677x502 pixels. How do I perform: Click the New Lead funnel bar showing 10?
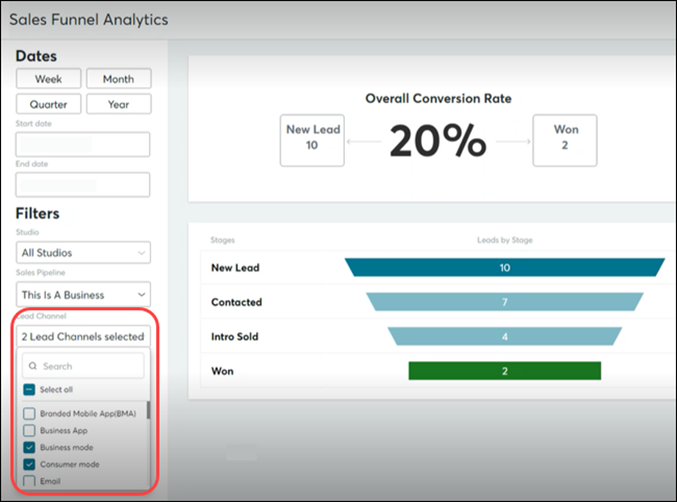505,267
